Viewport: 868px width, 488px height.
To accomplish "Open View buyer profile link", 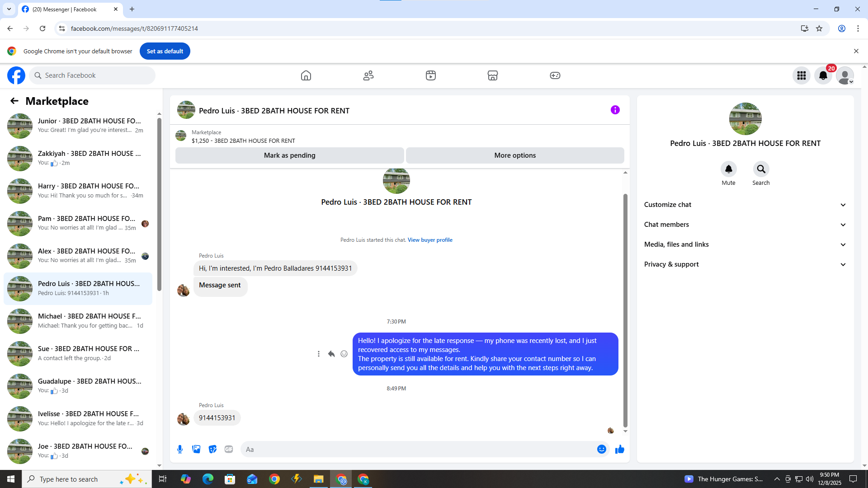I will point(430,240).
